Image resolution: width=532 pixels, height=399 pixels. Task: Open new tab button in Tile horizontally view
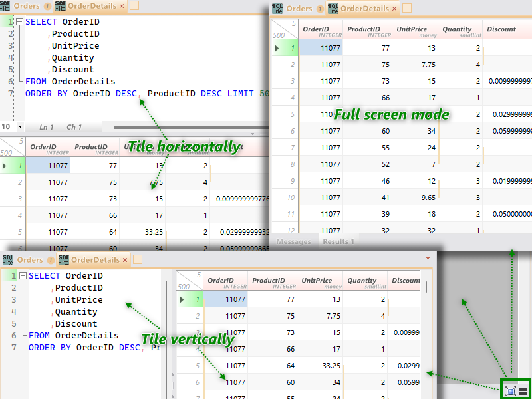click(134, 5)
